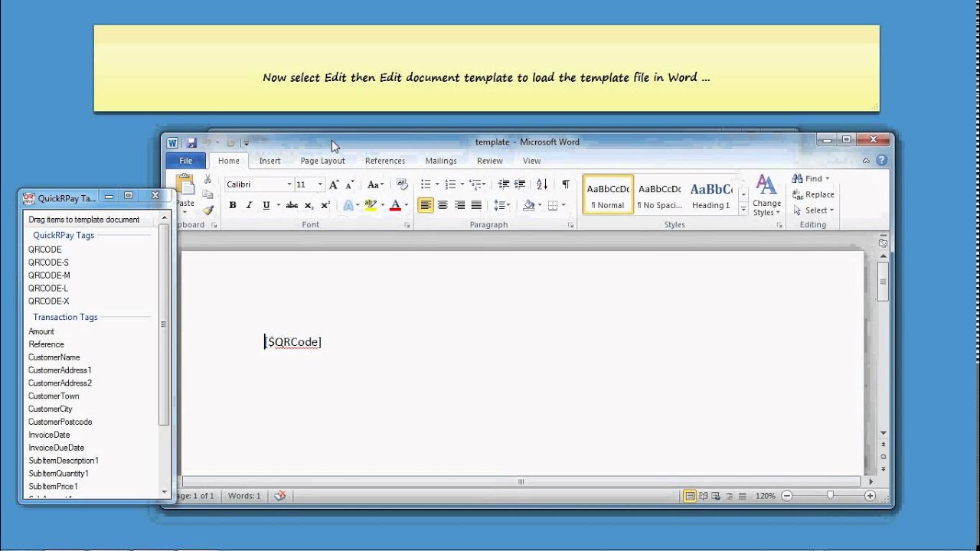This screenshot has height=551, width=980.
Task: Increase paragraph indent
Action: click(x=520, y=184)
